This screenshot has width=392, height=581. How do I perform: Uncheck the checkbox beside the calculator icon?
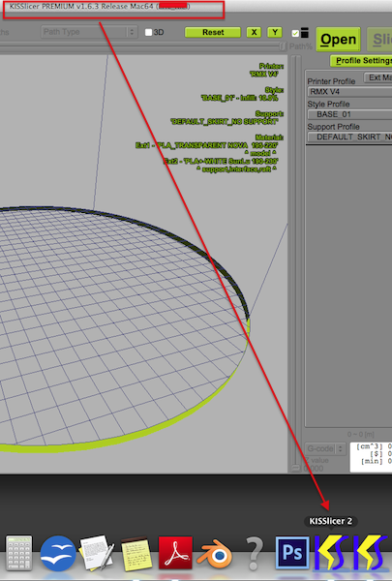click(x=295, y=33)
